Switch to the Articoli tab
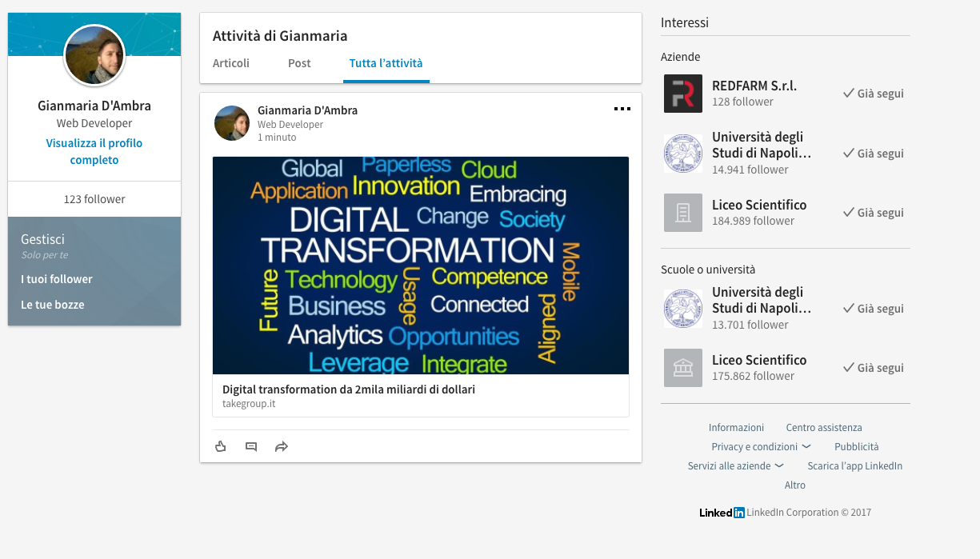 tap(231, 63)
